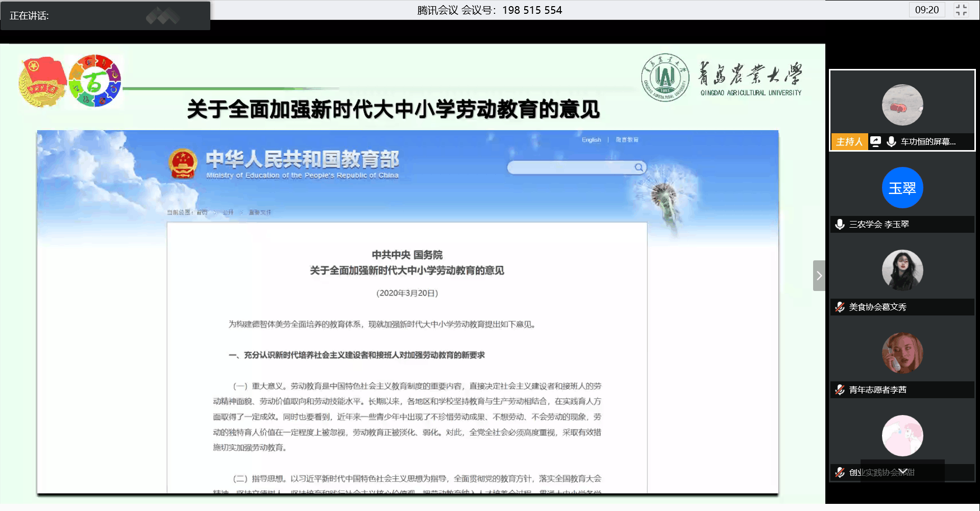980x511 pixels.
Task: Click muted mic icon of 青年志愿者李茜
Action: (840, 390)
